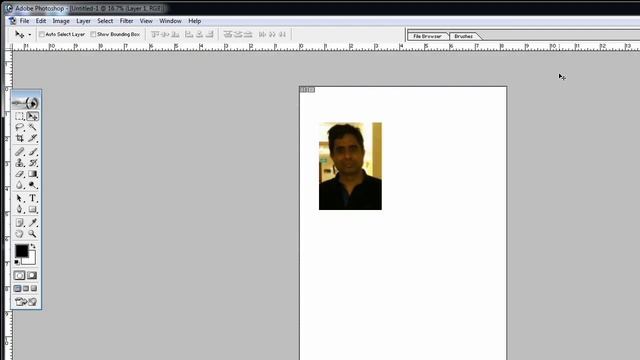Viewport: 640px width, 360px height.
Task: Open the View menu
Action: [146, 21]
